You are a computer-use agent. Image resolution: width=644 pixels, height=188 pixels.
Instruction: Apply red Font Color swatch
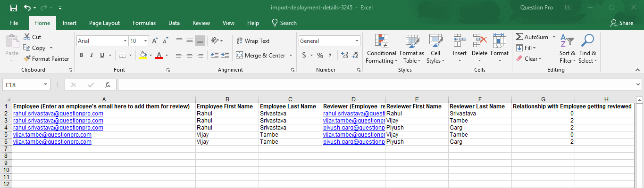[x=159, y=55]
